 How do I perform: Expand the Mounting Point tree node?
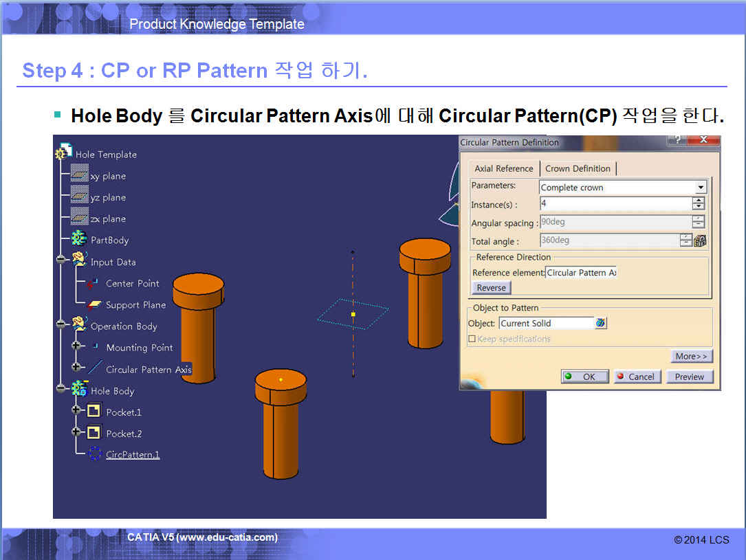(x=76, y=346)
